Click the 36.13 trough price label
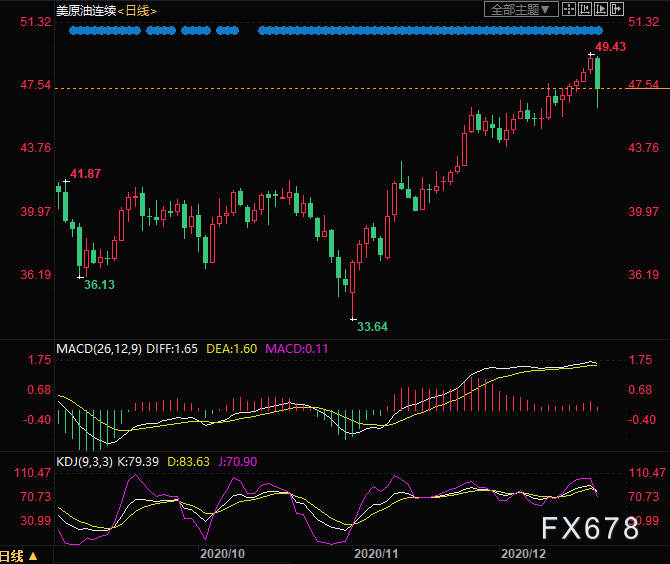This screenshot has width=670, height=564. [98, 284]
